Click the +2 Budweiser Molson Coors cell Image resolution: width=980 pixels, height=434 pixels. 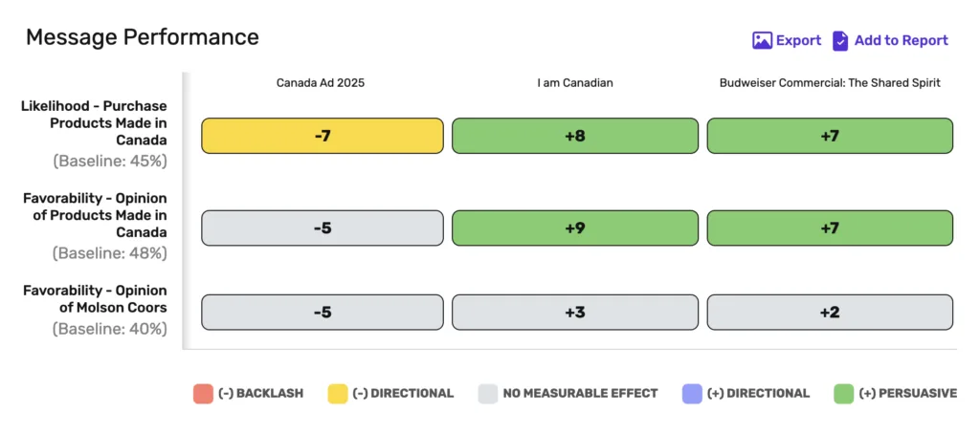[x=830, y=313]
